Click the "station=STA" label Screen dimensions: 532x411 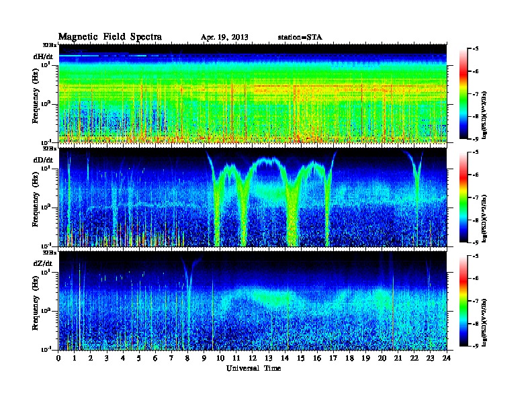coord(300,38)
